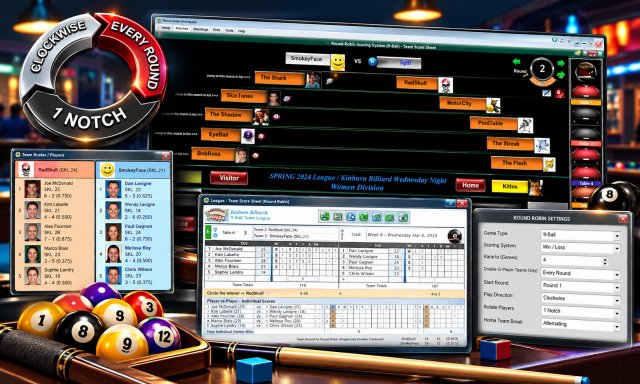This screenshot has height=384, width=640.
Task: Click the small ball icon beside The Shadow
Action: (x=276, y=117)
